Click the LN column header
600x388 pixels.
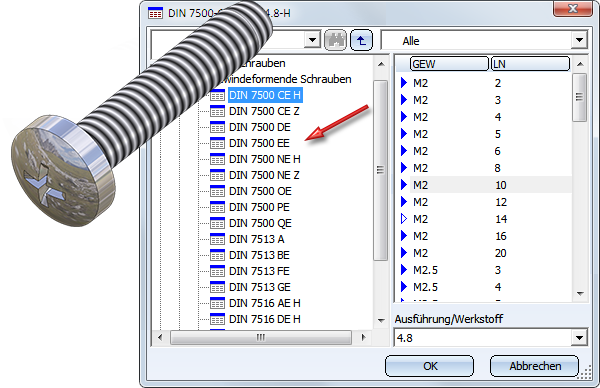530,64
